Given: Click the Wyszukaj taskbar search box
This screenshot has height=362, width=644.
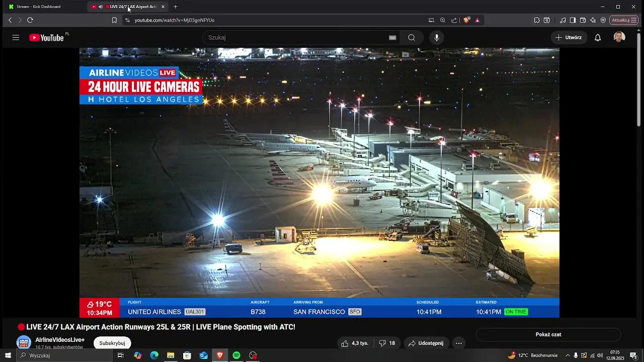Looking at the screenshot, I should pyautogui.click(x=64, y=355).
